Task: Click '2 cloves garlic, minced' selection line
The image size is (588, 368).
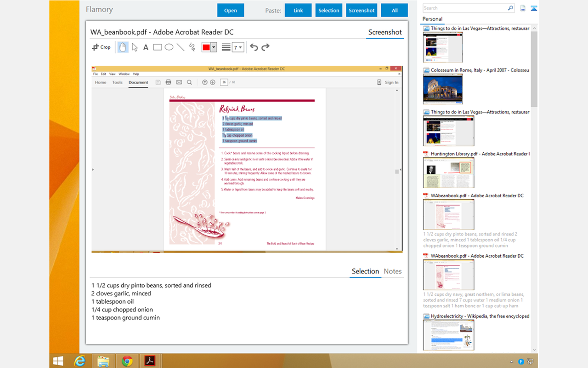Action: coord(121,293)
